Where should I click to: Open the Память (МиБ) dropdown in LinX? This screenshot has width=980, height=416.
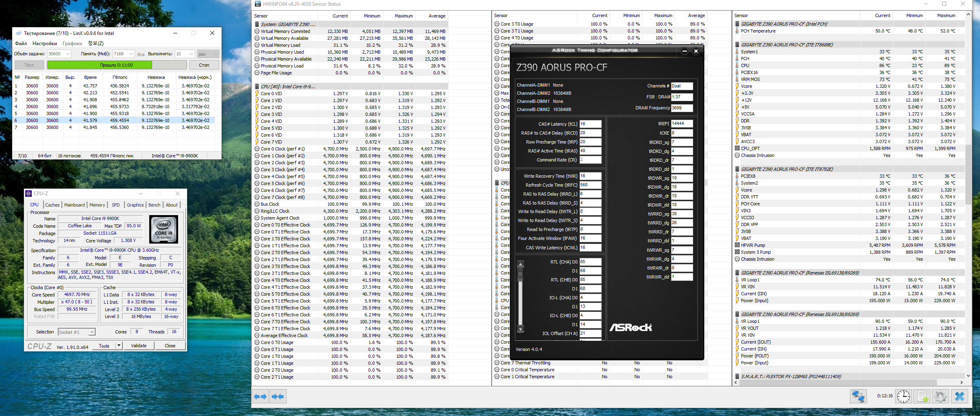(131, 54)
